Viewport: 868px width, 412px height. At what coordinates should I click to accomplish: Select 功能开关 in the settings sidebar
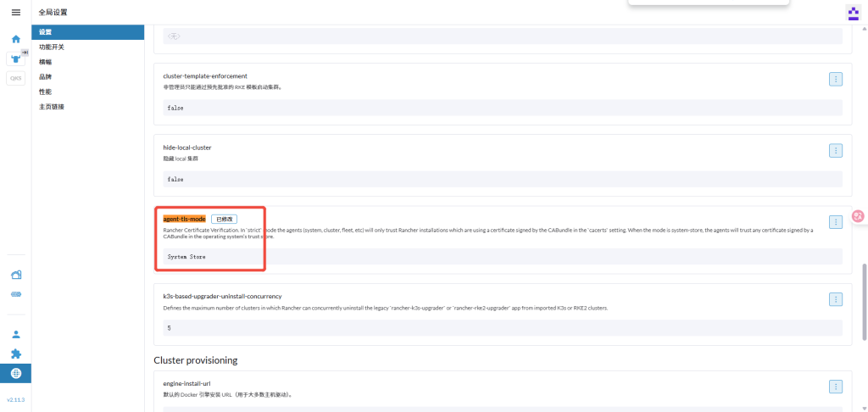pyautogui.click(x=52, y=47)
